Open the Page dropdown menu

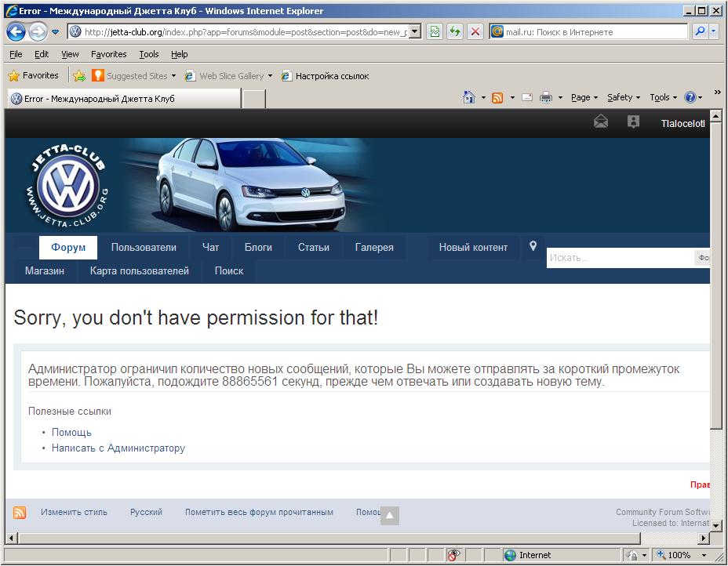[584, 98]
